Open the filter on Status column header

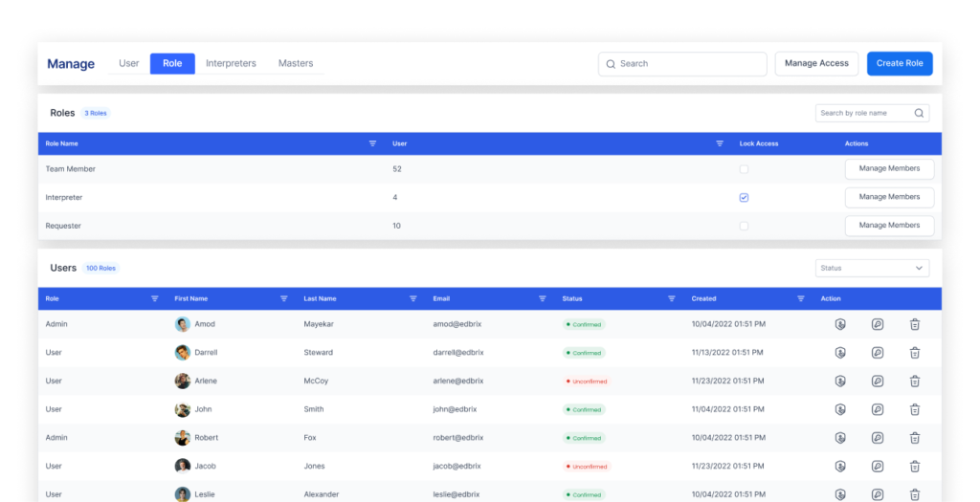pos(672,298)
